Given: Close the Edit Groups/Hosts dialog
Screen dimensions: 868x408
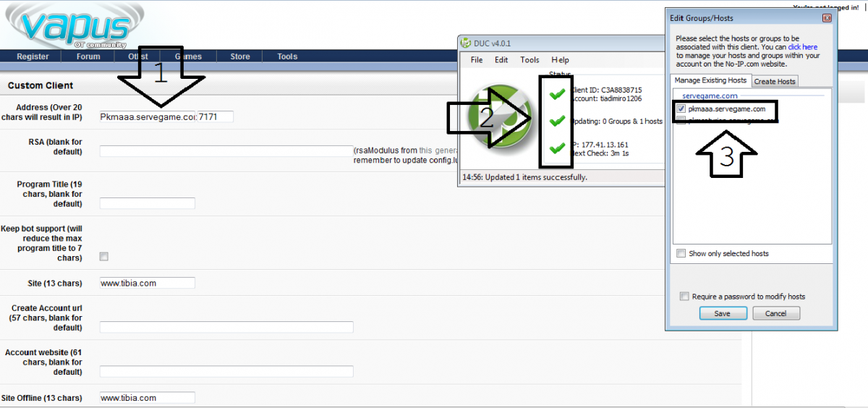Looking at the screenshot, I should click(x=827, y=17).
